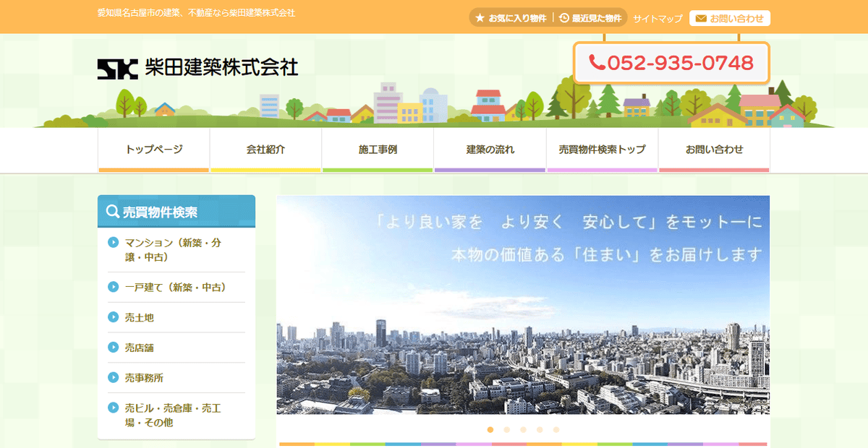Select 建築の流れ in the navigation bar
The image size is (868, 448).
(490, 150)
